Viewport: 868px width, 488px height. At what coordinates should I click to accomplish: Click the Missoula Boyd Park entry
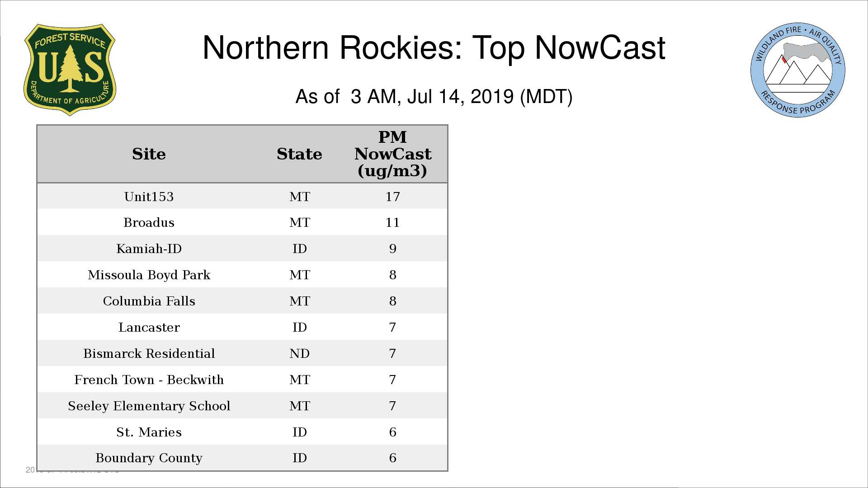(x=149, y=275)
